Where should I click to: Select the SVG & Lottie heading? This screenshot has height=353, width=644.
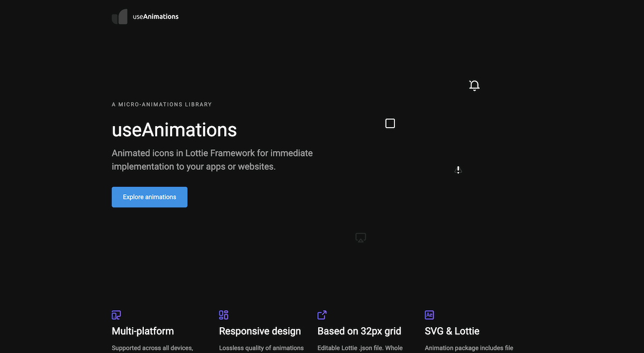452,331
